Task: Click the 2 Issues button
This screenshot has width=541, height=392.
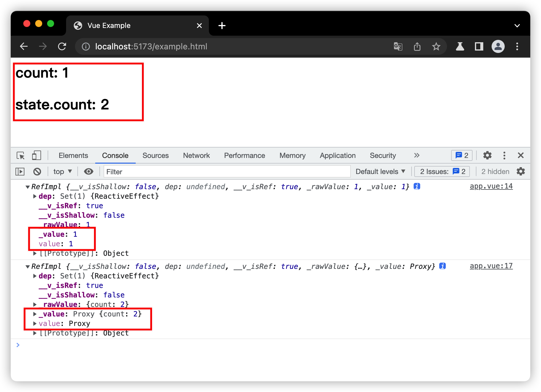Action: pos(442,172)
